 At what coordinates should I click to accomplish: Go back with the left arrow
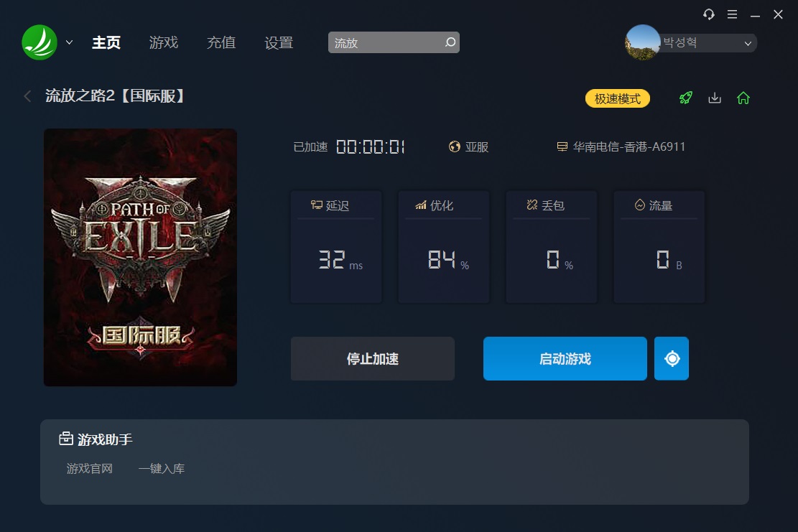(x=27, y=95)
